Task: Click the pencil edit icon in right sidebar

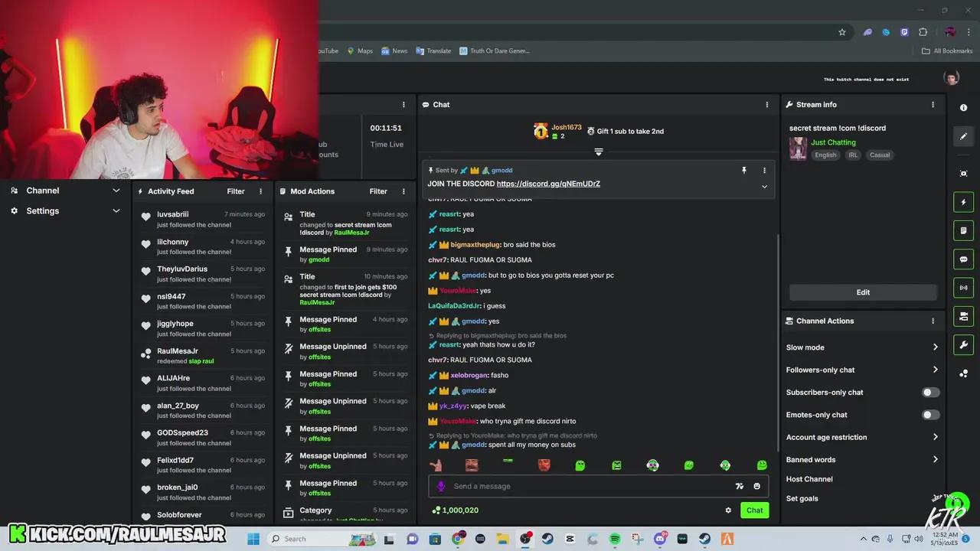Action: 963,136
